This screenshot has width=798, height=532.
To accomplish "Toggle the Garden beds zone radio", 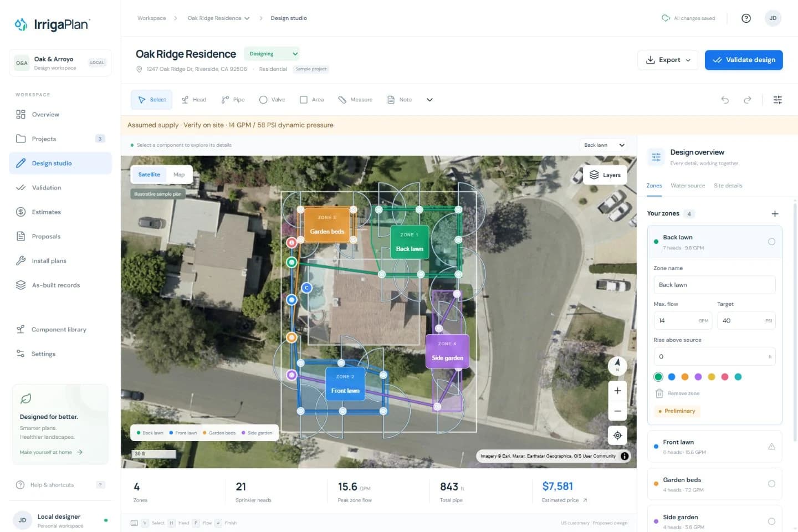I will [x=771, y=484].
